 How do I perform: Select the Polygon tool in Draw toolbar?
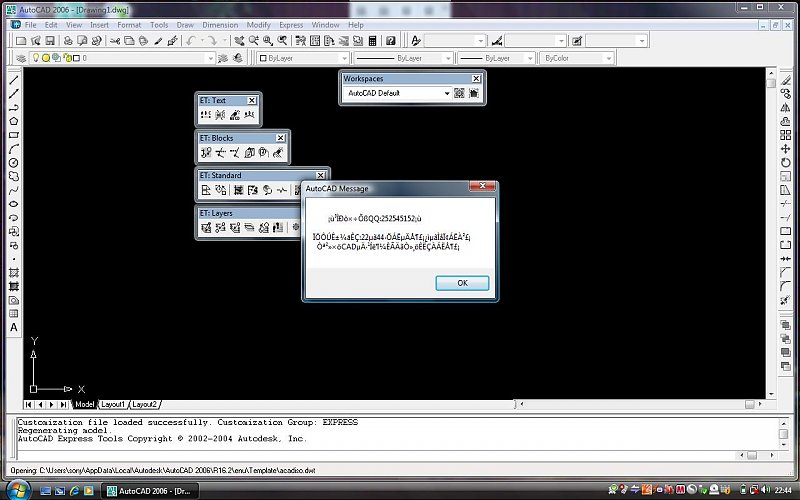point(14,121)
